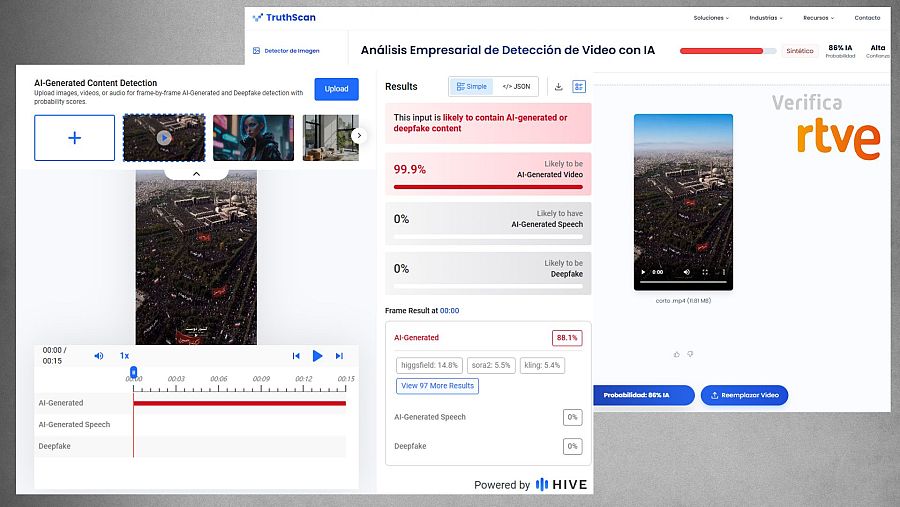Click the TruthScan video progress bar

point(683,282)
